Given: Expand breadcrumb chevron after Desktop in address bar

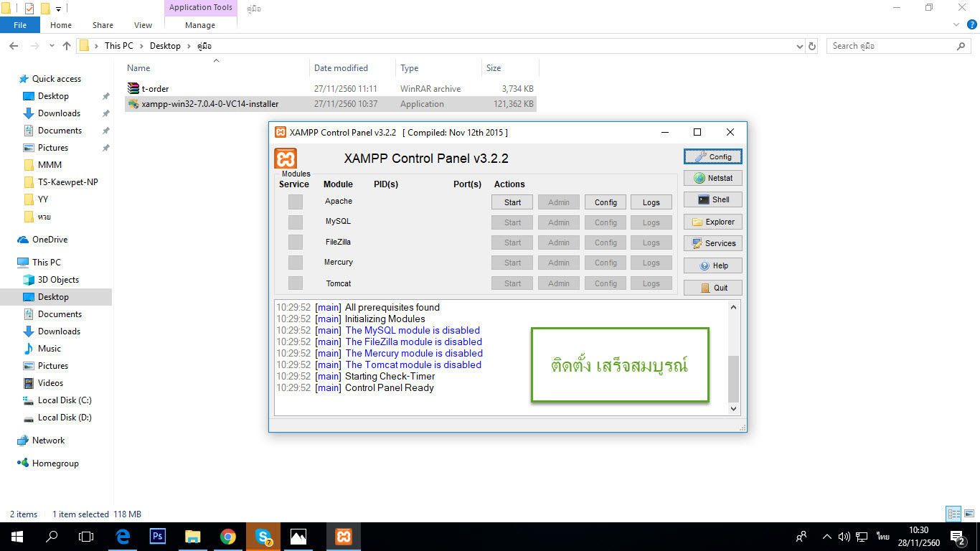Looking at the screenshot, I should point(189,46).
